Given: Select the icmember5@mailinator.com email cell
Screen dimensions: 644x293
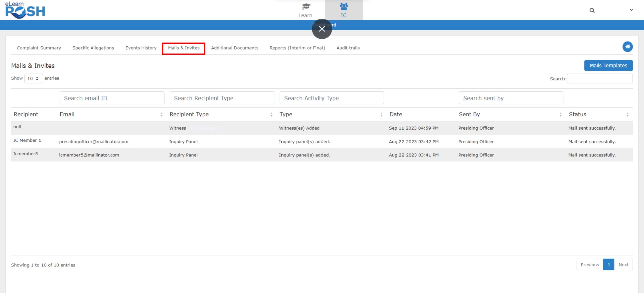Looking at the screenshot, I should (89, 155).
